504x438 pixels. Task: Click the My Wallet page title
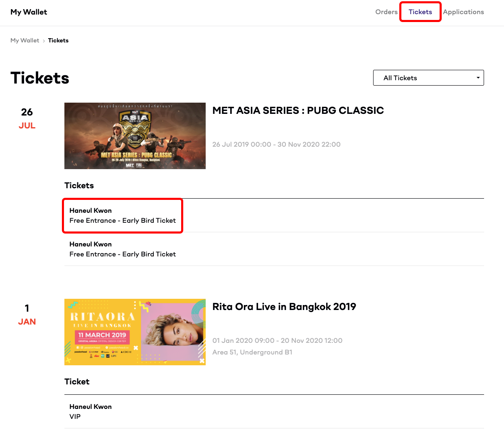(x=28, y=12)
